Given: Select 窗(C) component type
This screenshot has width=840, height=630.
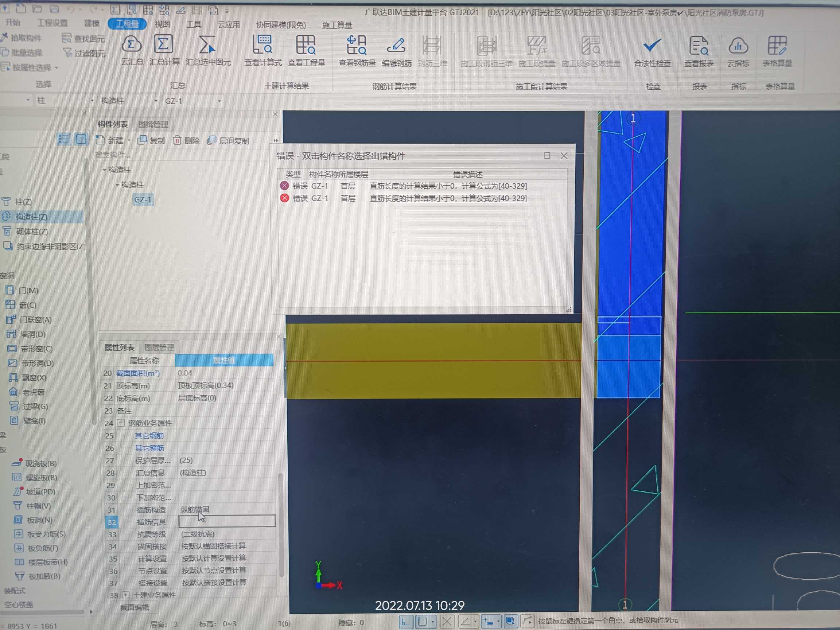Looking at the screenshot, I should pos(22,305).
